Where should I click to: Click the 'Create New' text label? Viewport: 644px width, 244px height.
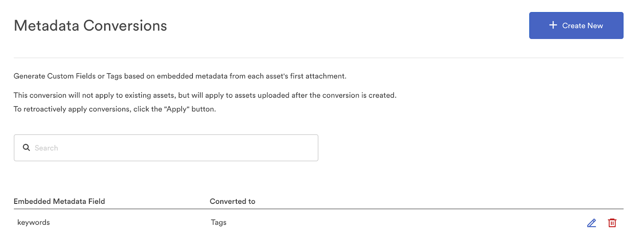[582, 26]
